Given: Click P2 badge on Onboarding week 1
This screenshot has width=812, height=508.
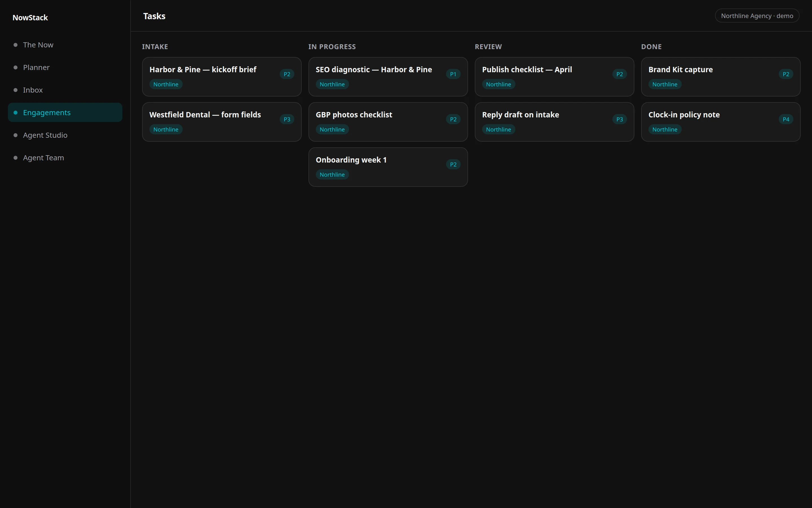Looking at the screenshot, I should (453, 164).
